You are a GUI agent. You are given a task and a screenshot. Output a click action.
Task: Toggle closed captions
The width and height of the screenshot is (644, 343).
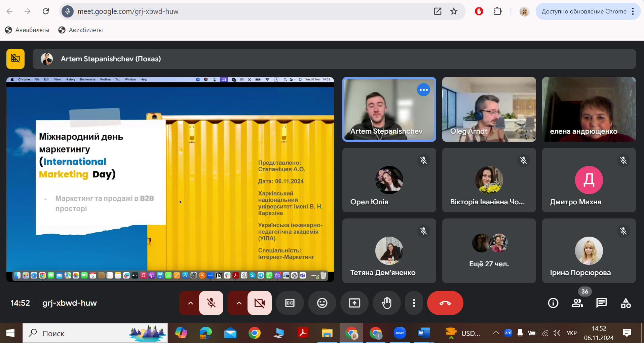point(290,303)
